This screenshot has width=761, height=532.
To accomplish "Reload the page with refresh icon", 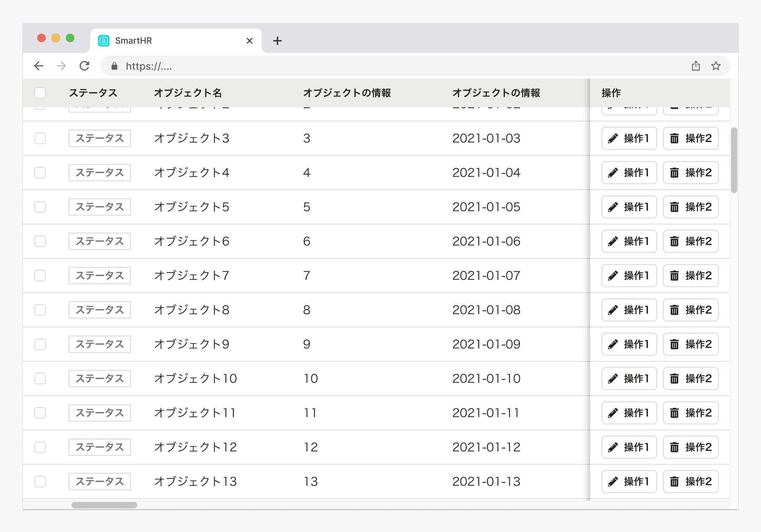I will [x=84, y=66].
